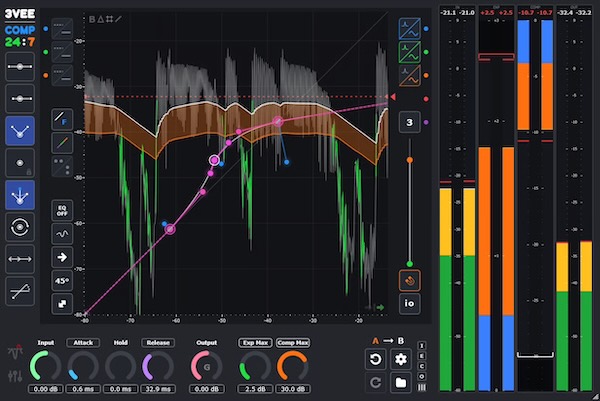Click the hash grid symbol above graph

(x=109, y=19)
